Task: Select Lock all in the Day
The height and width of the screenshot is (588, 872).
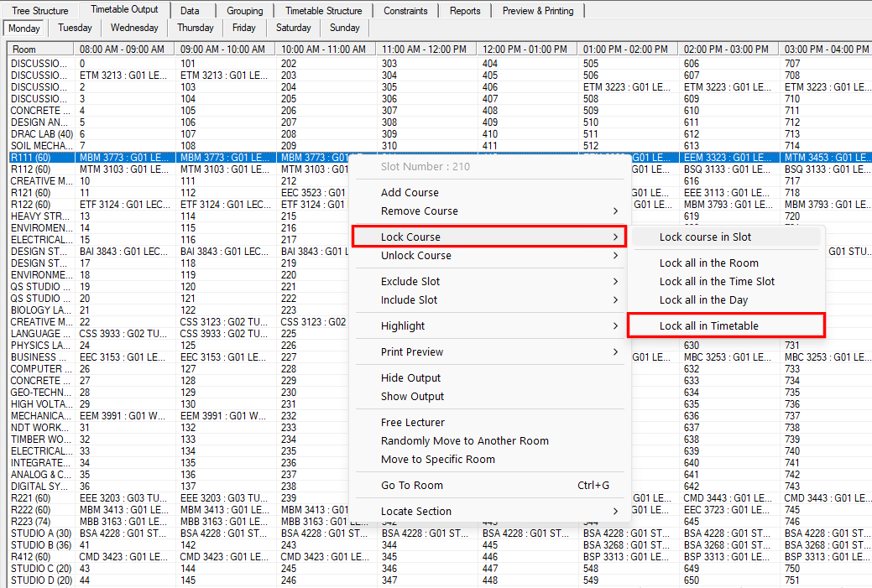Action: 726,300
